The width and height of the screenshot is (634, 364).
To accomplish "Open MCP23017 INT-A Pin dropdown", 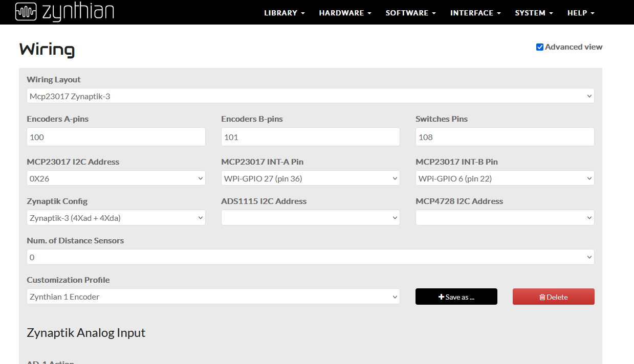I will click(310, 178).
